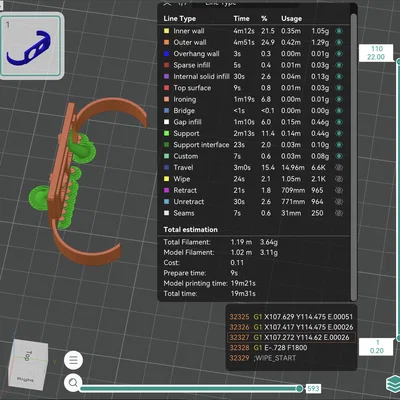Click the Seams row label
400x400 pixels.
(x=184, y=213)
